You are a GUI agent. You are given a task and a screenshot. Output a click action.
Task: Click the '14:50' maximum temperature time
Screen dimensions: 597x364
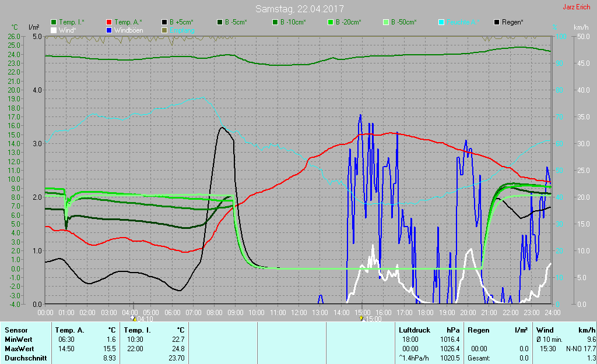(66, 348)
